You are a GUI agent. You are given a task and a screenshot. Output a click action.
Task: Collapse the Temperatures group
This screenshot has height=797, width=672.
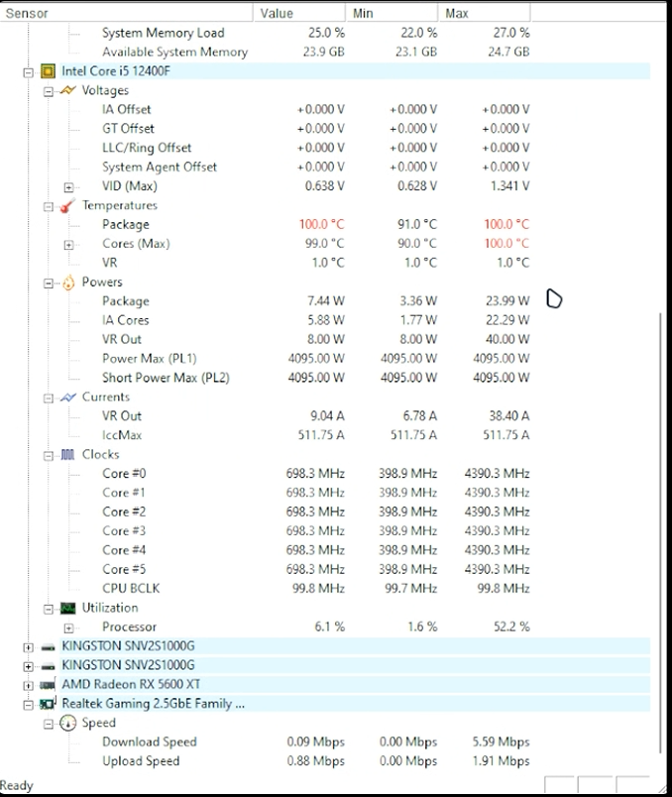point(49,207)
